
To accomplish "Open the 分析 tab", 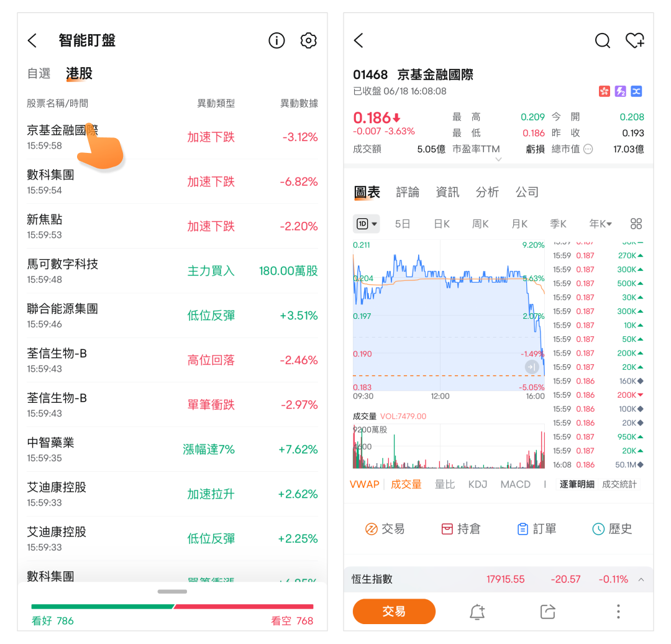I will point(487,192).
